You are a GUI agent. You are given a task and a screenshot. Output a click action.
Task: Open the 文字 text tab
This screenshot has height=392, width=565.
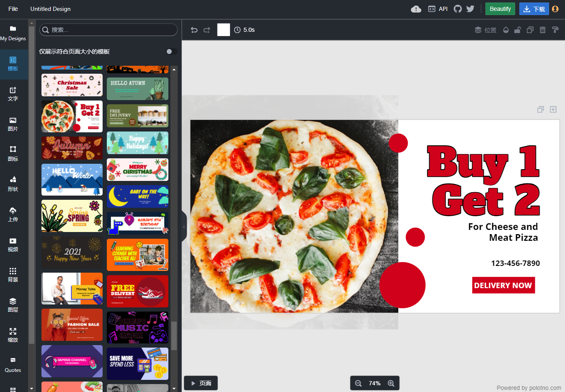13,94
